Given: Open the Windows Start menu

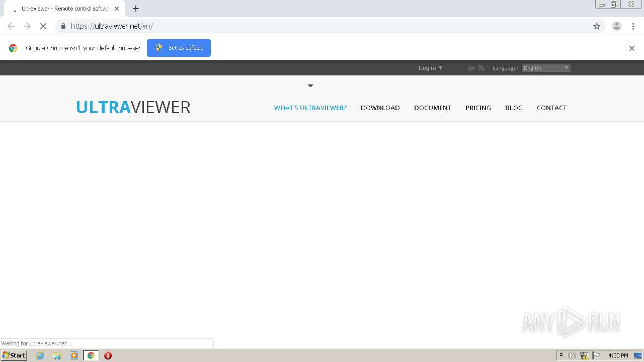Looking at the screenshot, I should (x=14, y=355).
